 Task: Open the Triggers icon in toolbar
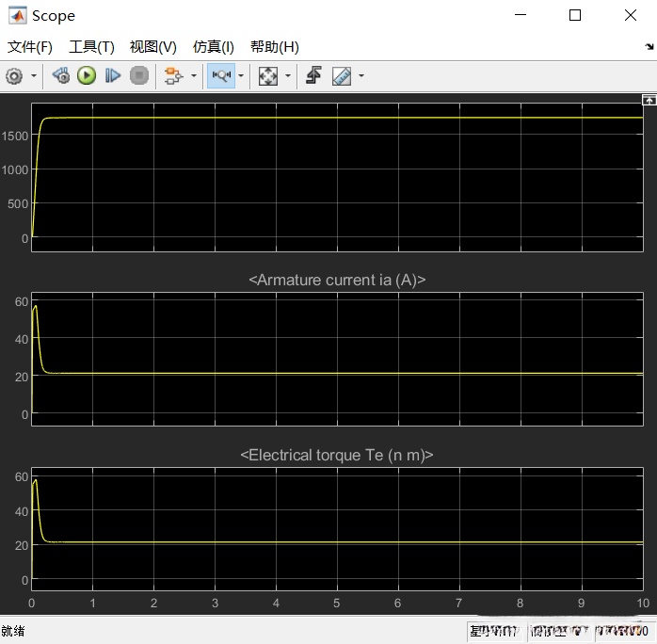click(314, 76)
